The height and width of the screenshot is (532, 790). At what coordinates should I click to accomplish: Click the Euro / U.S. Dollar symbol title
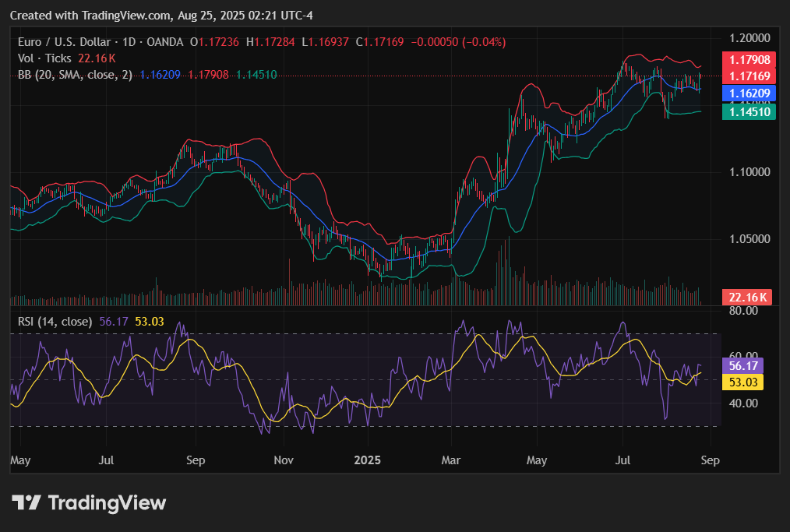click(64, 42)
